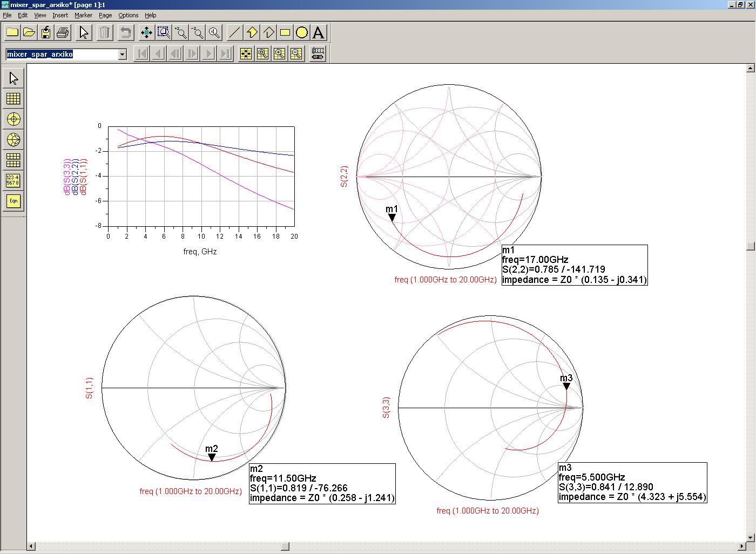Click the yellow plot zoom-area icon
Image resolution: width=756 pixels, height=554 pixels.
pyautogui.click(x=262, y=53)
